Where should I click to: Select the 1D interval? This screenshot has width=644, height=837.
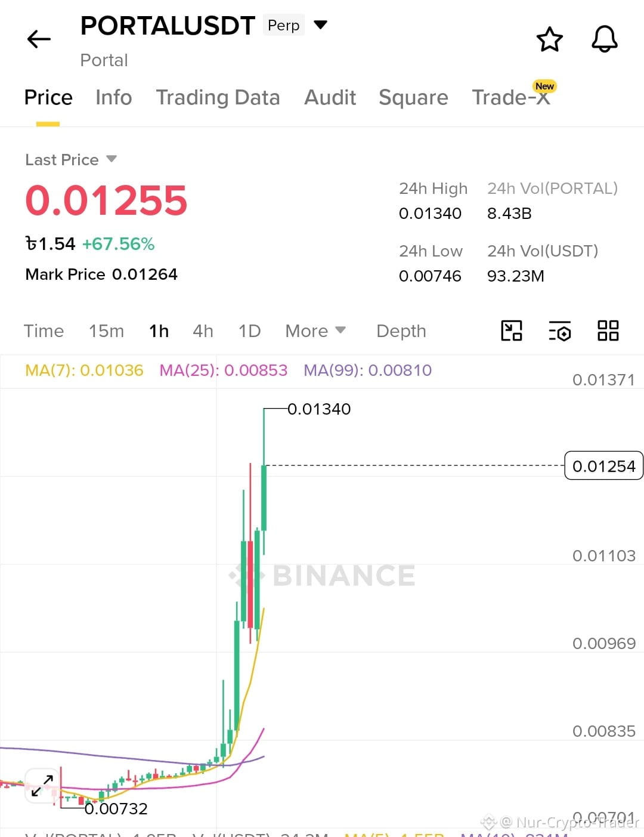(x=249, y=331)
